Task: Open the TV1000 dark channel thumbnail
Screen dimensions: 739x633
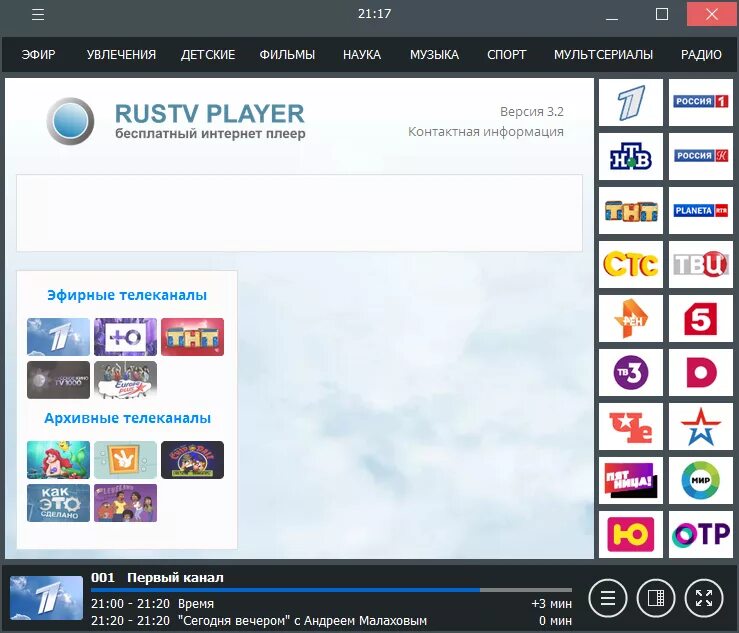Action: (58, 380)
